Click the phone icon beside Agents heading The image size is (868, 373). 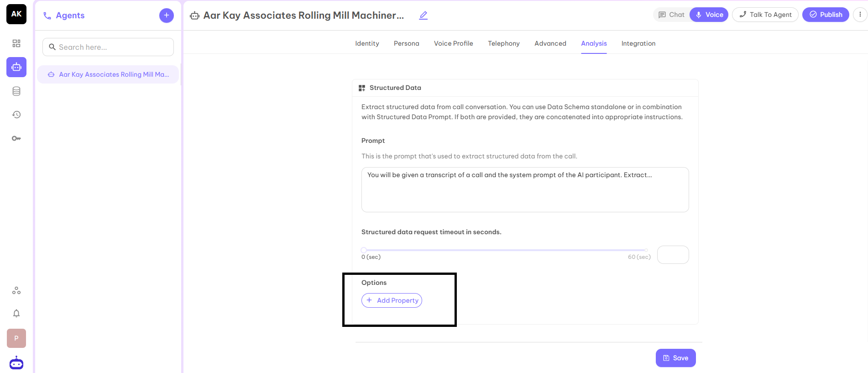[x=47, y=16]
